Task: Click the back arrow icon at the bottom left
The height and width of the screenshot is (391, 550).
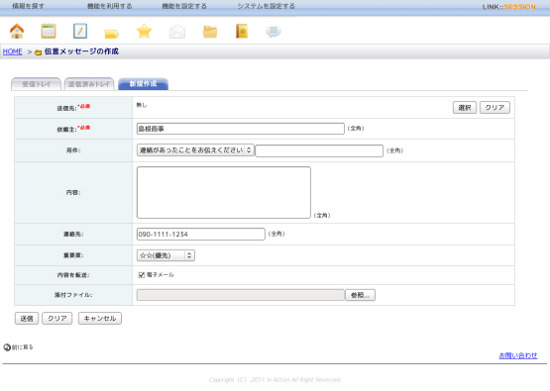Action: [7, 347]
